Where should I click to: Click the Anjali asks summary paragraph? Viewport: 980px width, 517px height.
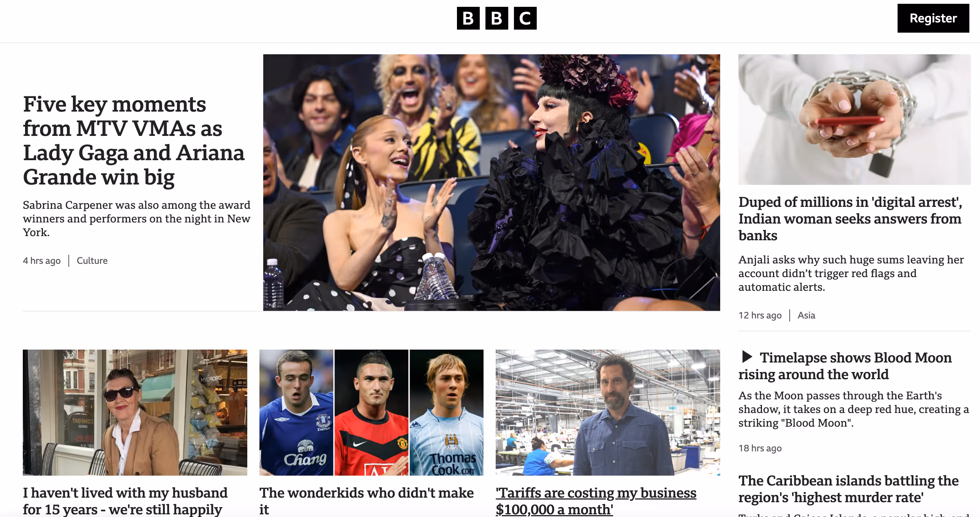(x=851, y=273)
